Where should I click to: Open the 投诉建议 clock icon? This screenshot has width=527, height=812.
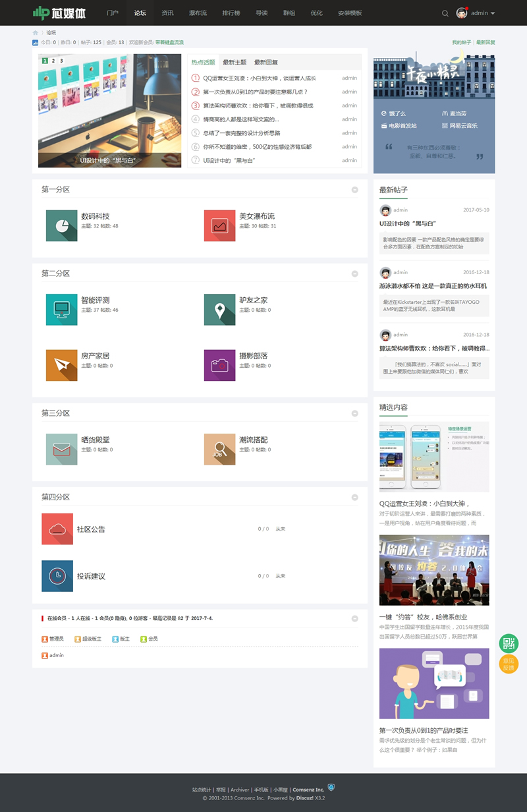57,576
